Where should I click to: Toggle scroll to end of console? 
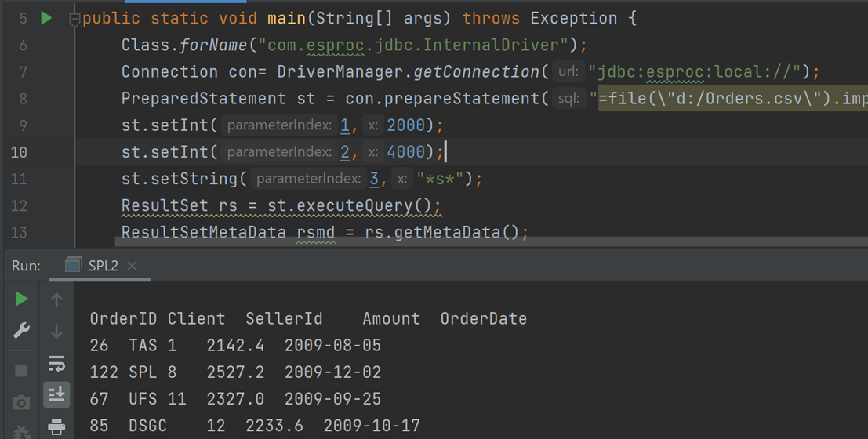pyautogui.click(x=56, y=394)
